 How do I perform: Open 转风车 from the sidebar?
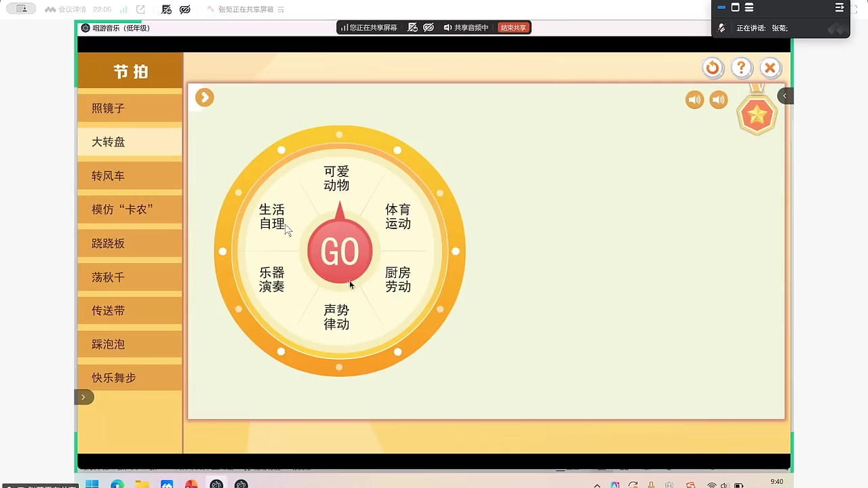(x=130, y=176)
